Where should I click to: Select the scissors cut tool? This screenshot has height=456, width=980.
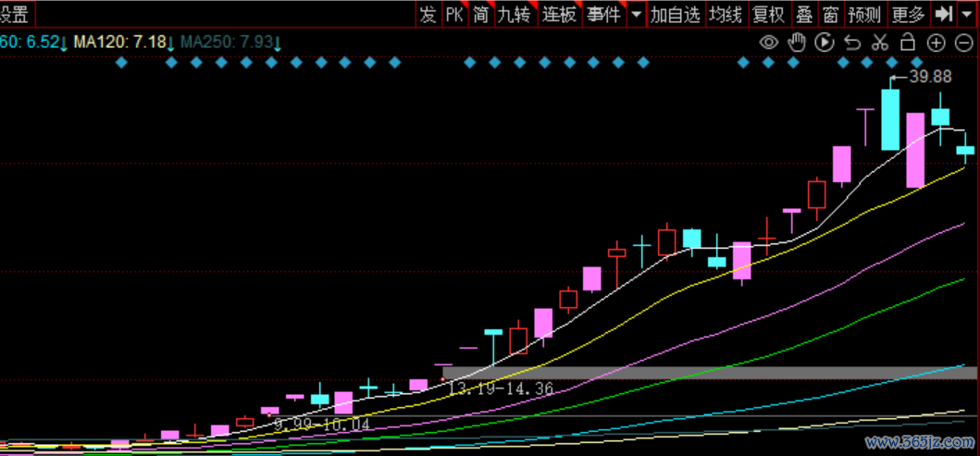[880, 43]
